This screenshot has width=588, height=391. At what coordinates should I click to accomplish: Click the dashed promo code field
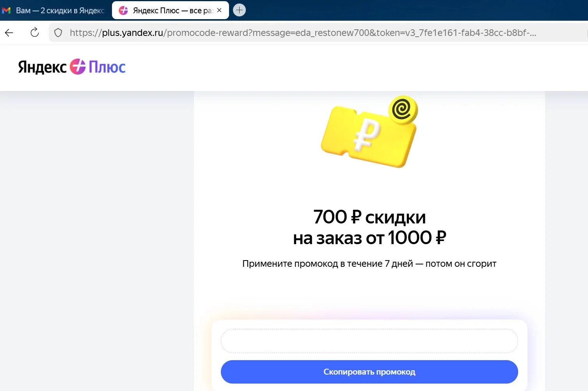[x=369, y=341]
